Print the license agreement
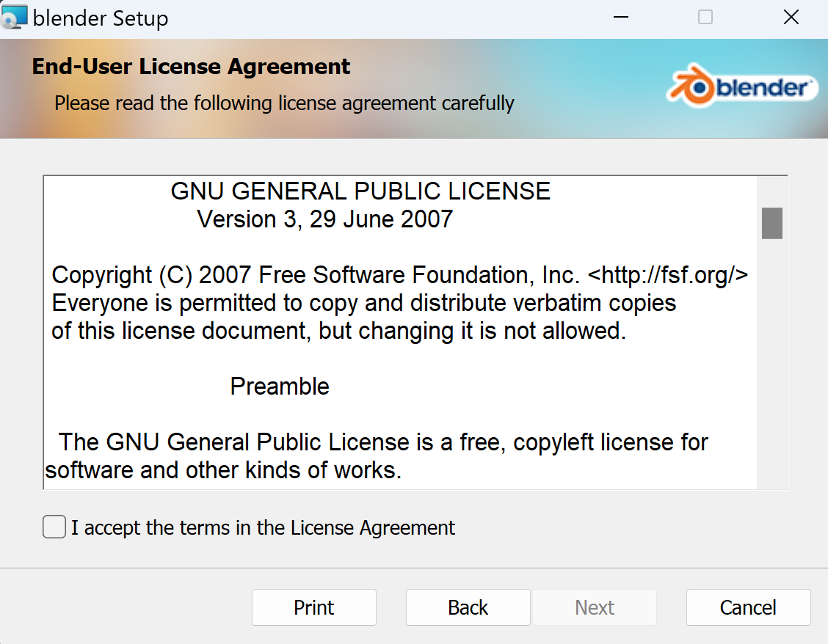Screen dimensions: 828x644 [x=313, y=607]
